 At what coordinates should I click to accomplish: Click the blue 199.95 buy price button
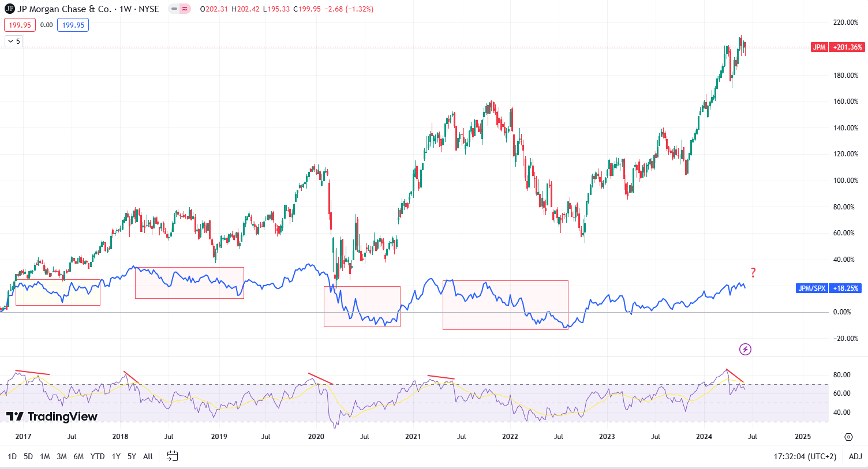click(73, 25)
